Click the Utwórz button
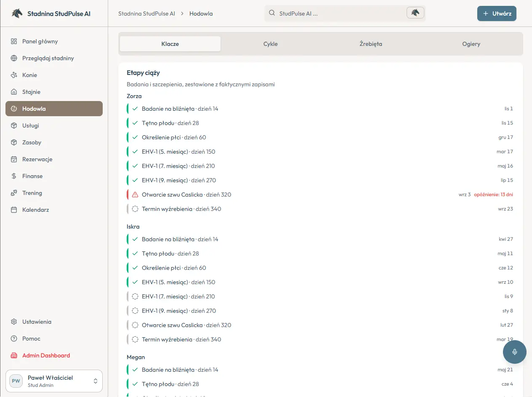 (497, 13)
